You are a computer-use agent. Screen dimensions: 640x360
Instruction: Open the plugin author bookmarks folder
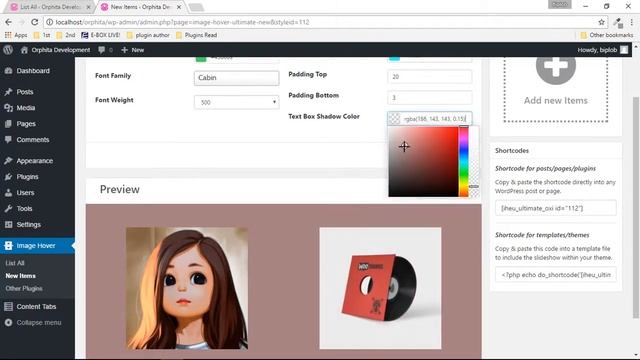pos(148,35)
